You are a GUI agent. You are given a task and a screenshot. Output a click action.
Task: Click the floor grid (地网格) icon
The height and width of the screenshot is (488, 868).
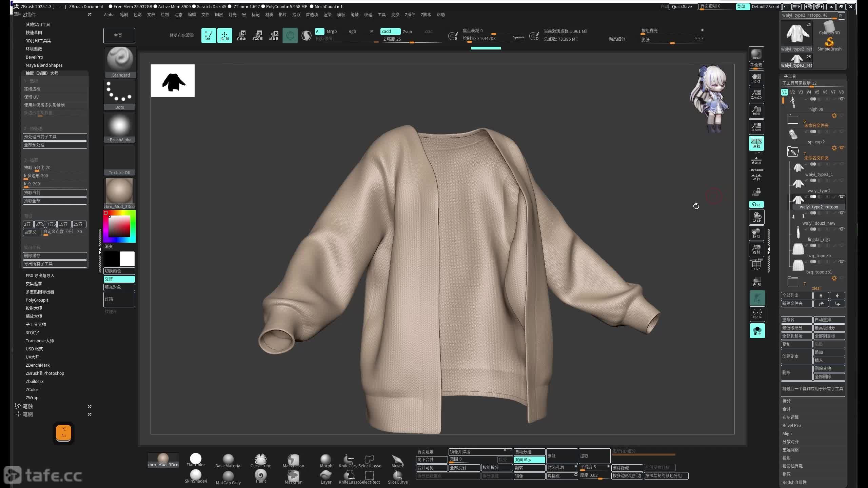(x=756, y=161)
